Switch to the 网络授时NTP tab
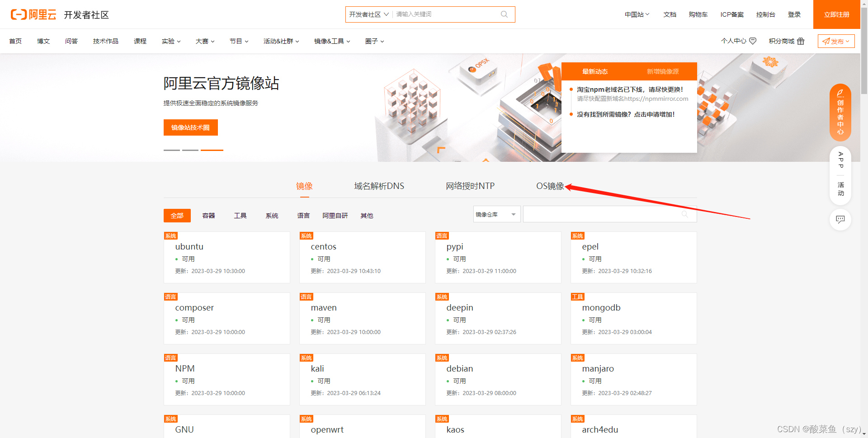The width and height of the screenshot is (868, 438). pos(470,186)
